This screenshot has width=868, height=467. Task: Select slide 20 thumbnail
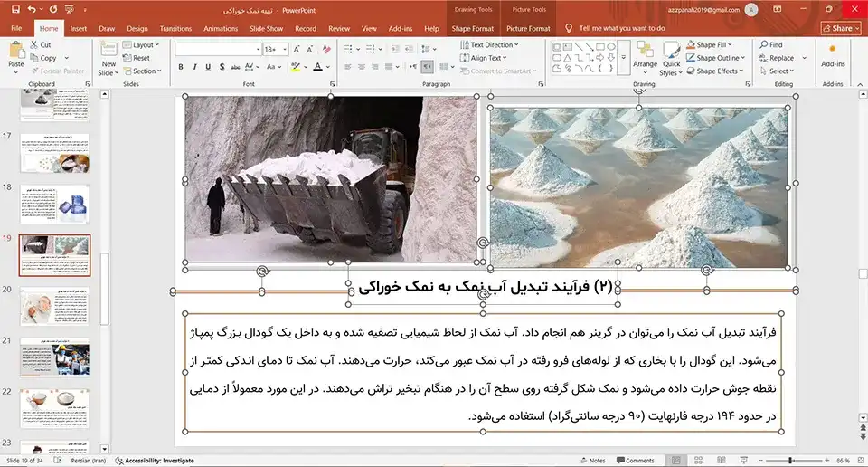pos(54,306)
